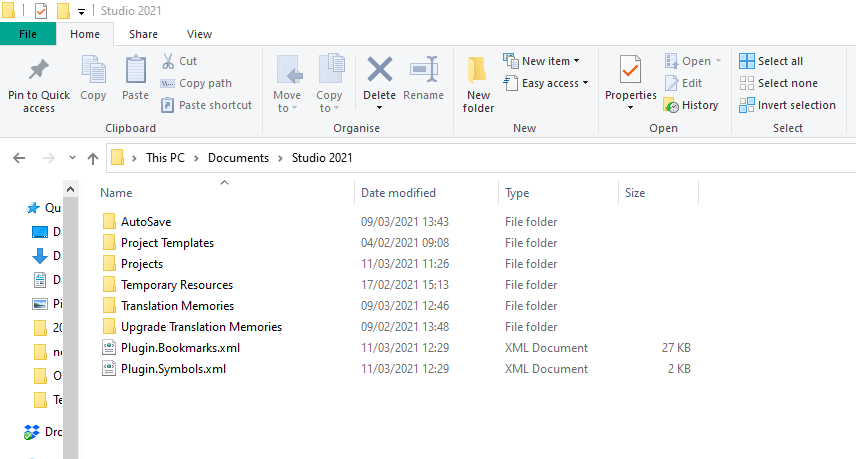Click Invert selection in Select group
The image size is (856, 459).
click(x=747, y=105)
